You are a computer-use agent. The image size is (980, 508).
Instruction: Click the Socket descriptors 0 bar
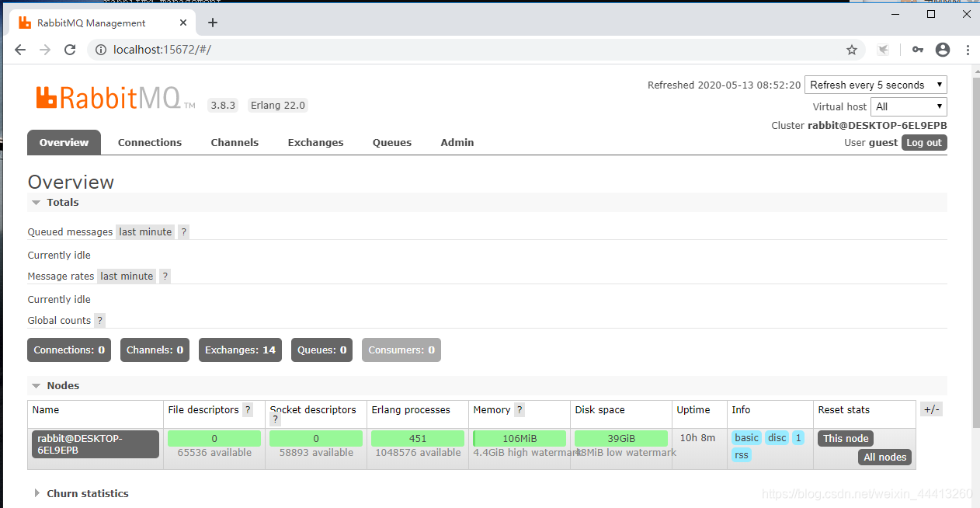316,438
